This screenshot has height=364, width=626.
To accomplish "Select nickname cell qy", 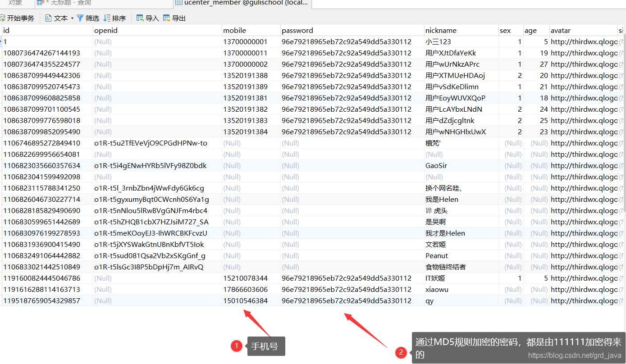I will pos(461,301).
